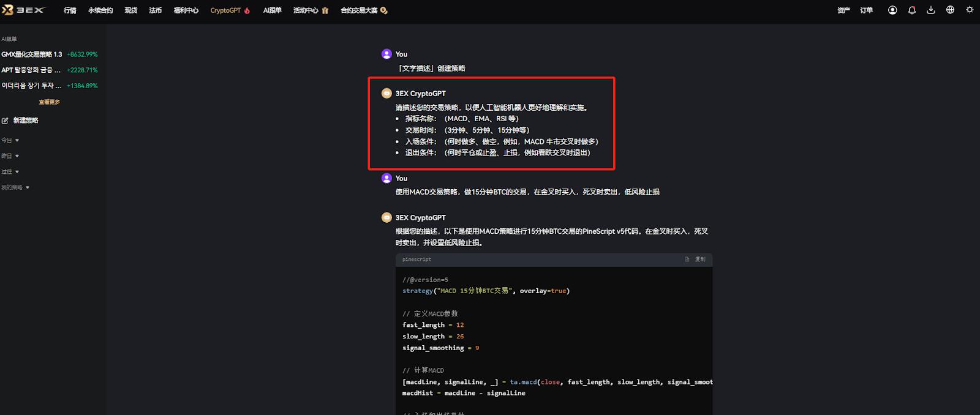Viewport: 980px width, 415px height.
Task: Click the slow_length = 26 code line
Action: [433, 337]
